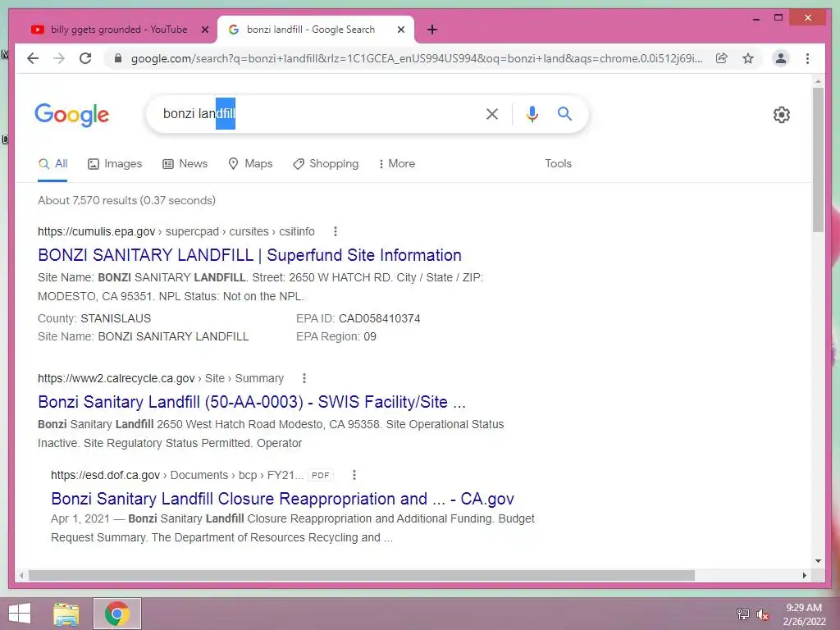Open the network tray icon
Screen dimensions: 840x630
[743, 614]
